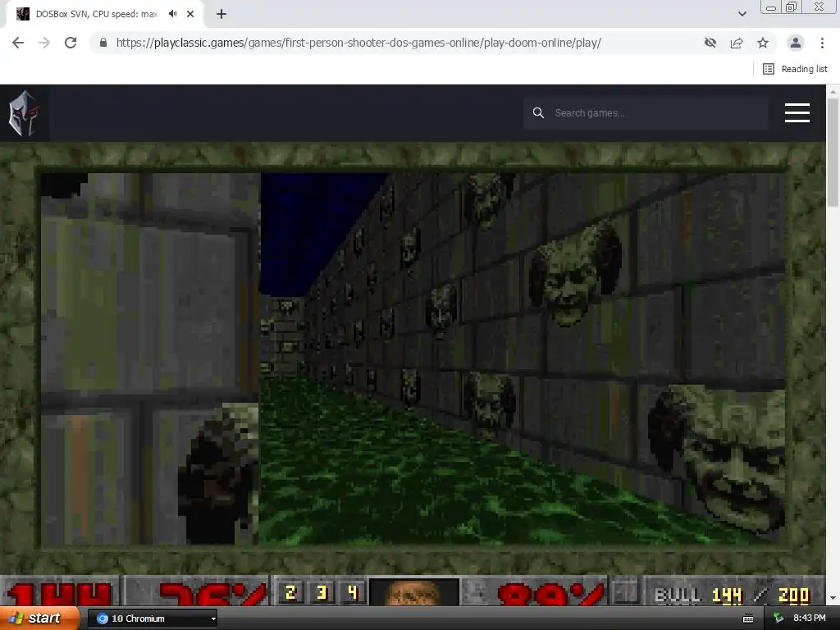840x630 pixels.
Task: Click the Doomguy face in status bar
Action: (x=414, y=592)
